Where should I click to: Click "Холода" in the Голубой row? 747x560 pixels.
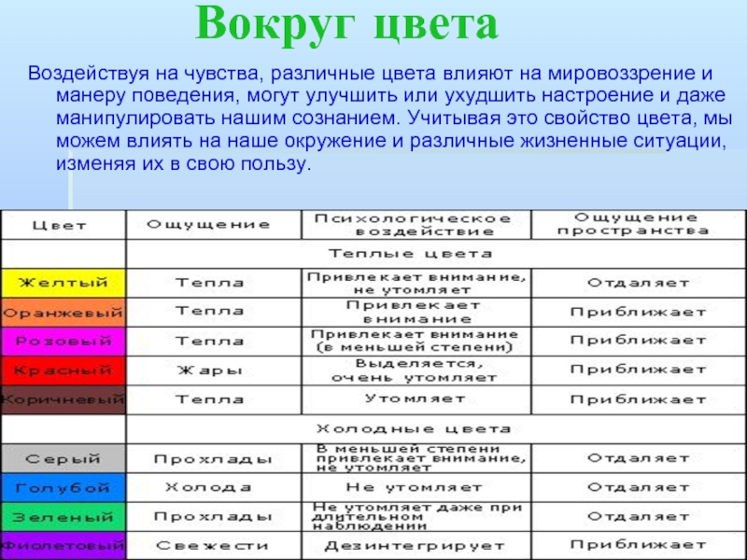pos(208,487)
